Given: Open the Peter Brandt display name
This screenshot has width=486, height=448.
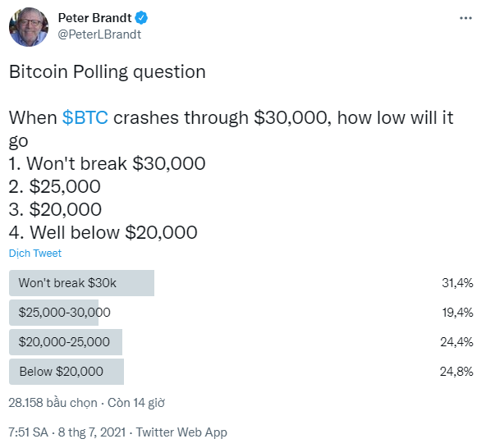Looking at the screenshot, I should point(95,18).
